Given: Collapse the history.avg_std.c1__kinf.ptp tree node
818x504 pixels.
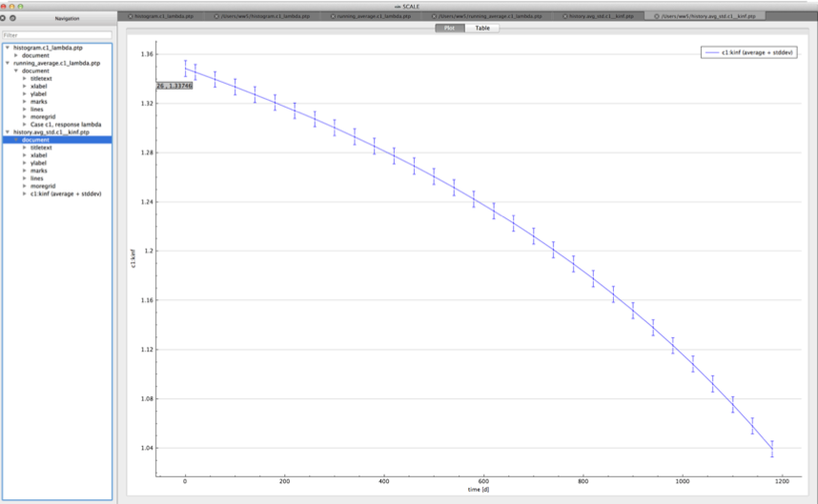Looking at the screenshot, I should click(8, 132).
